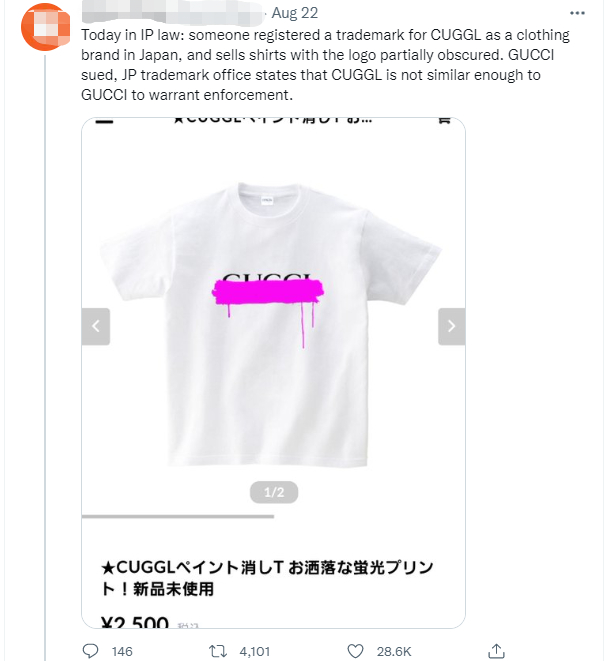This screenshot has width=609, height=661.
Task: Click the ¥2,500 price in the image
Action: pyautogui.click(x=136, y=624)
